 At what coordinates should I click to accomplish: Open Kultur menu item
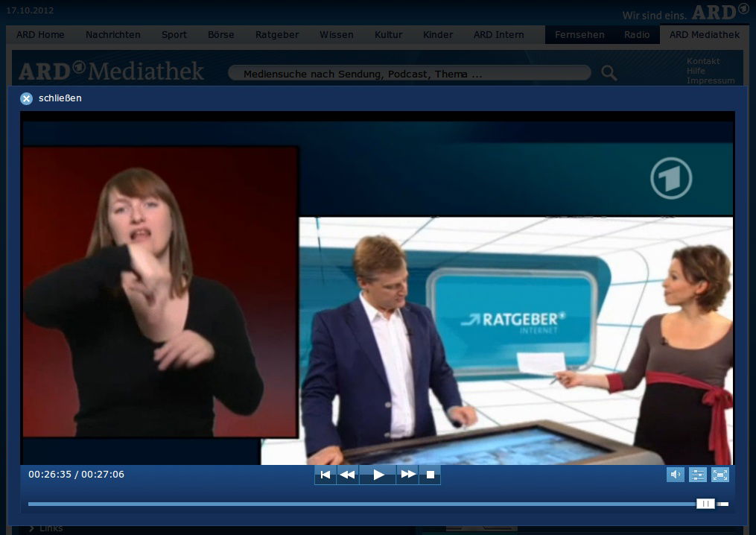[389, 35]
